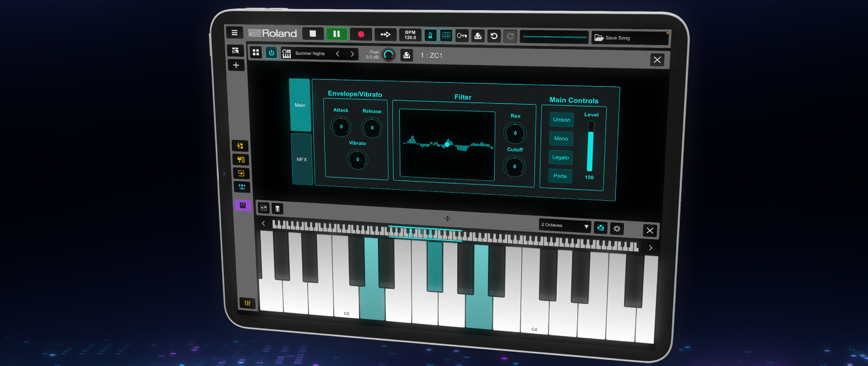Viewport: 868px width, 366px height.
Task: Add a new track with plus icon
Action: coord(236,65)
